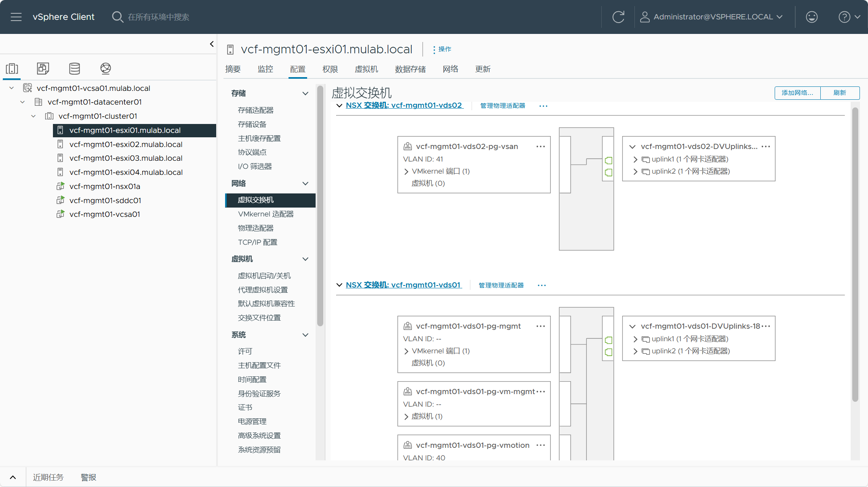
Task: Collapse the vcf-mgmt01-vcsa01.mulab.local tree node
Action: (12, 88)
